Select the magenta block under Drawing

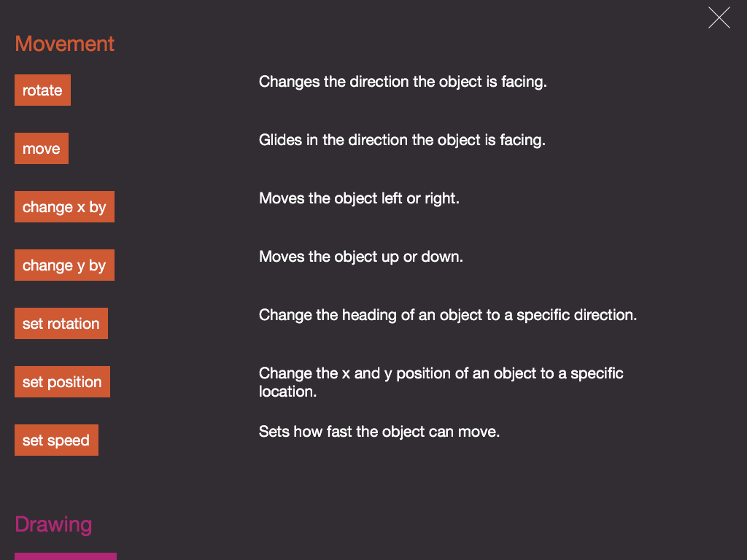(x=66, y=556)
